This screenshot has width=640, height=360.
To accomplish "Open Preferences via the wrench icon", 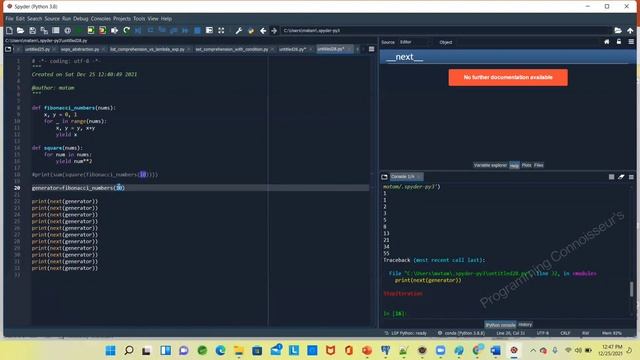I will coord(239,31).
